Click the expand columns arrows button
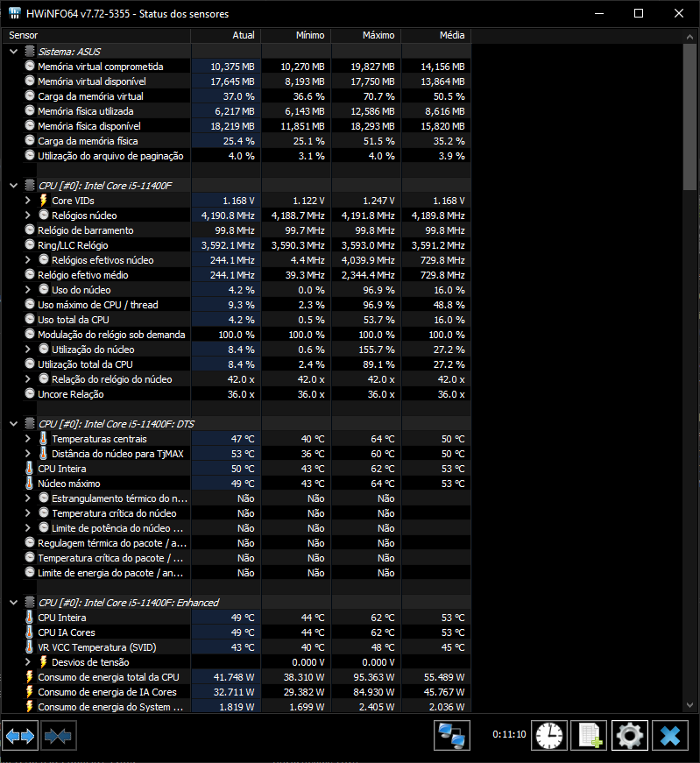Screen dimensions: 700x763 click(20, 736)
